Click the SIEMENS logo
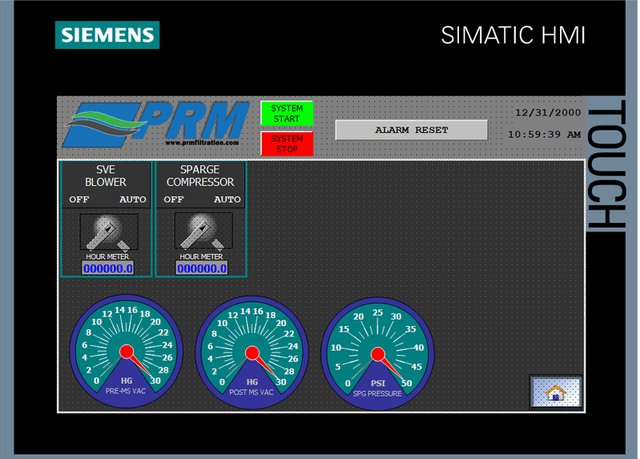The width and height of the screenshot is (640, 459). pyautogui.click(x=107, y=35)
